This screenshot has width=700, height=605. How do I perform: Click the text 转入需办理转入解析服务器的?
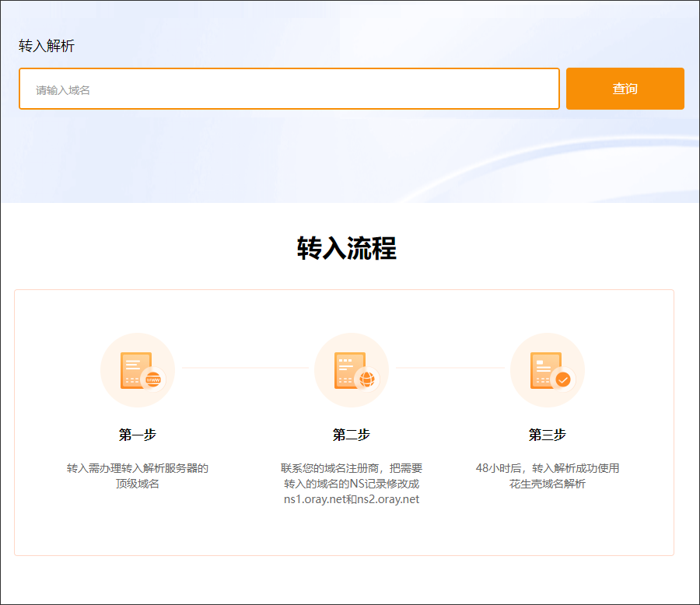coord(138,468)
